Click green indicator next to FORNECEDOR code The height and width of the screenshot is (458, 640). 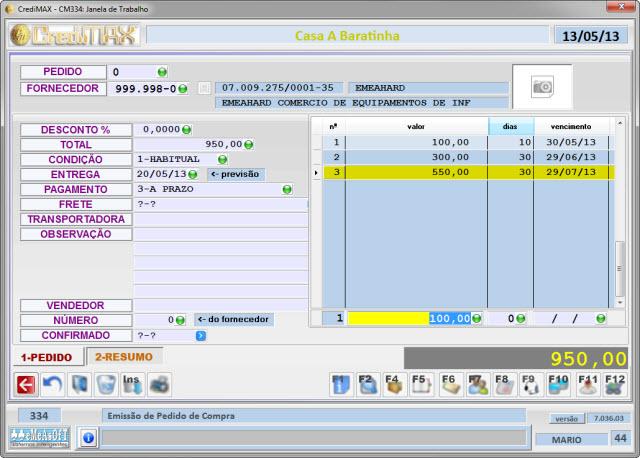tap(184, 88)
